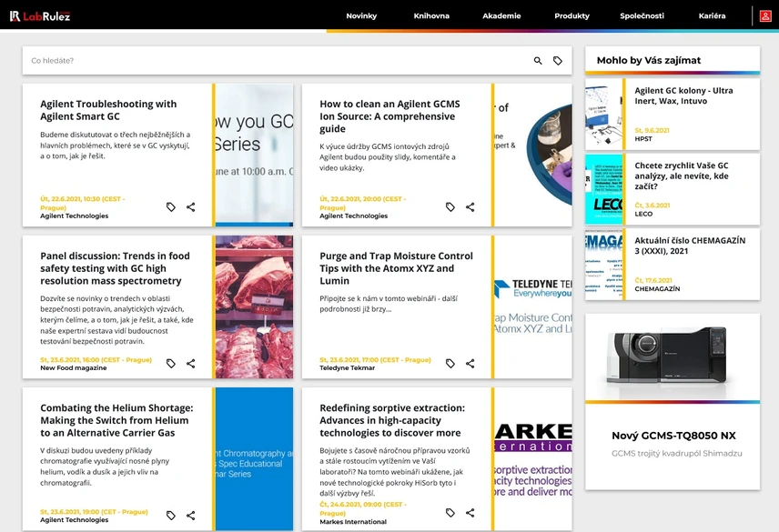Click the search magnifier icon
Screen dimensions: 779x532
click(538, 61)
